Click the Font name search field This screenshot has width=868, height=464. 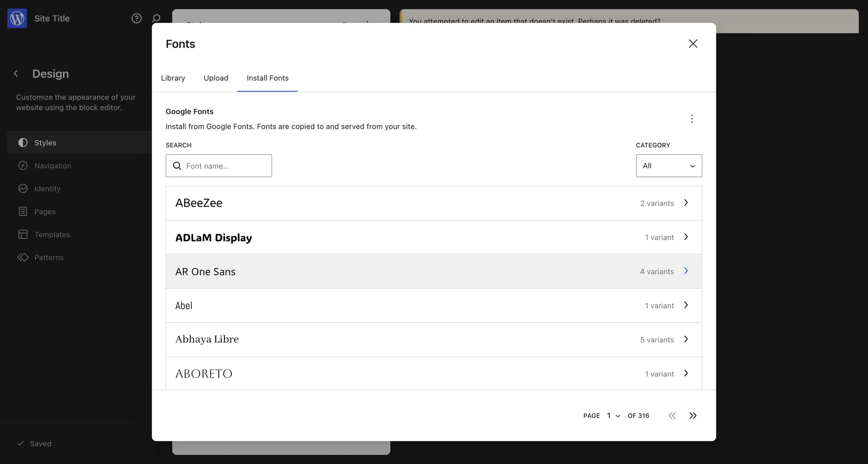pyautogui.click(x=219, y=166)
